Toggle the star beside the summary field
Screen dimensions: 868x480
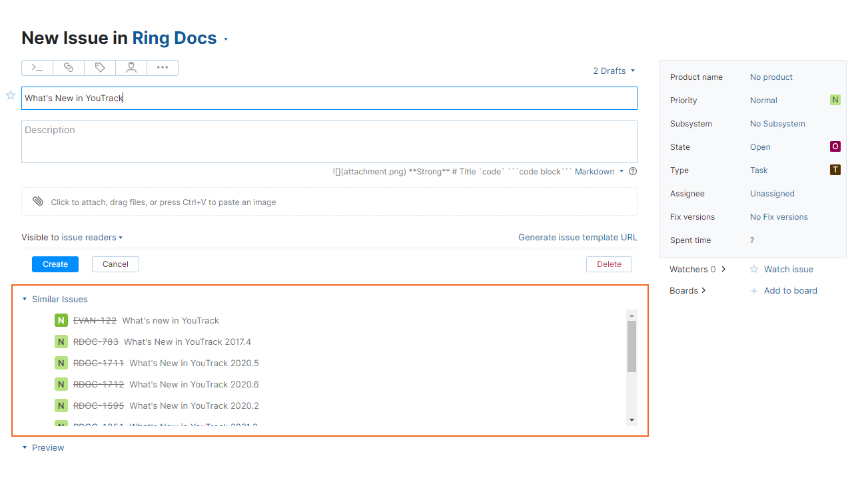click(x=10, y=95)
